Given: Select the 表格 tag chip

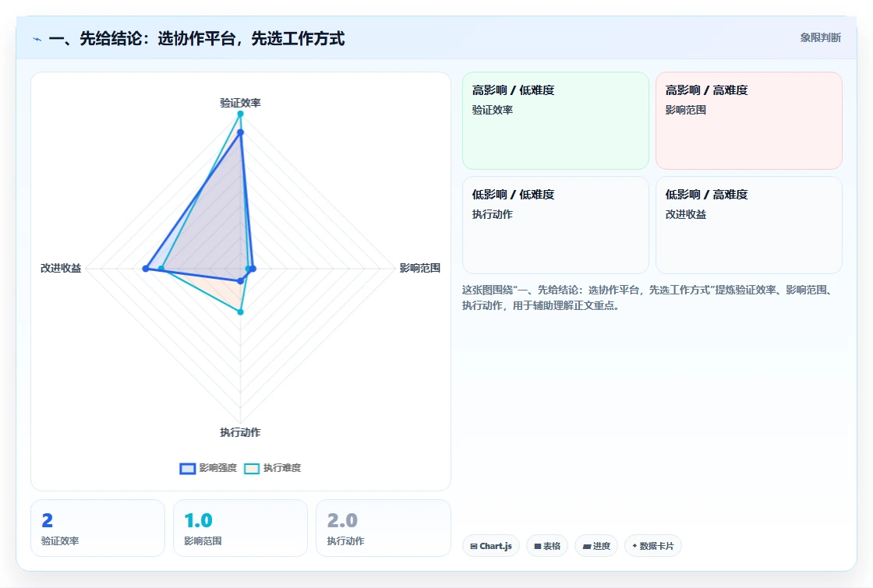Looking at the screenshot, I should tap(547, 546).
